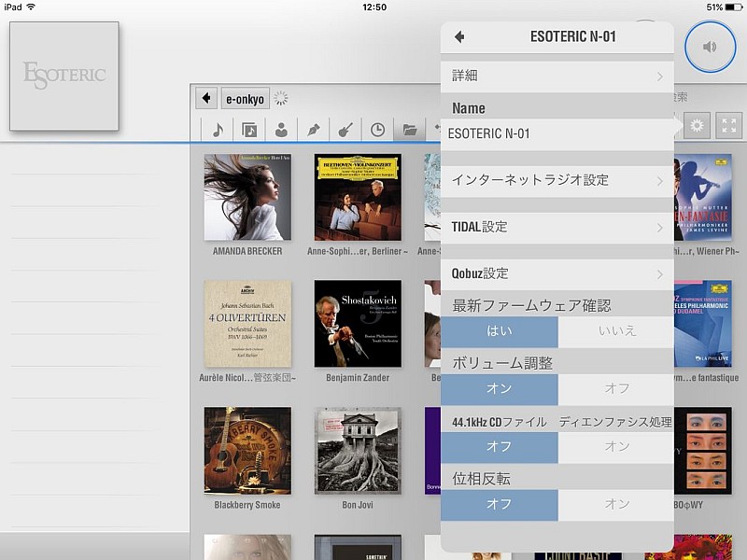
Task: Select the composer pen nib tab
Action: [x=313, y=130]
